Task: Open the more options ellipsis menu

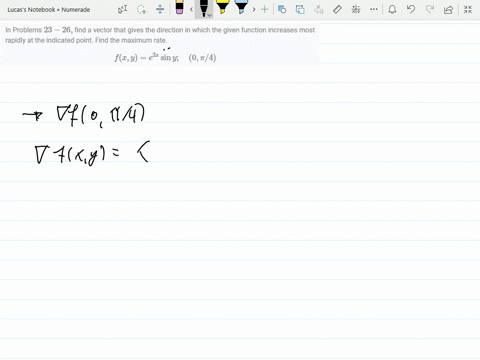Action: [374, 9]
